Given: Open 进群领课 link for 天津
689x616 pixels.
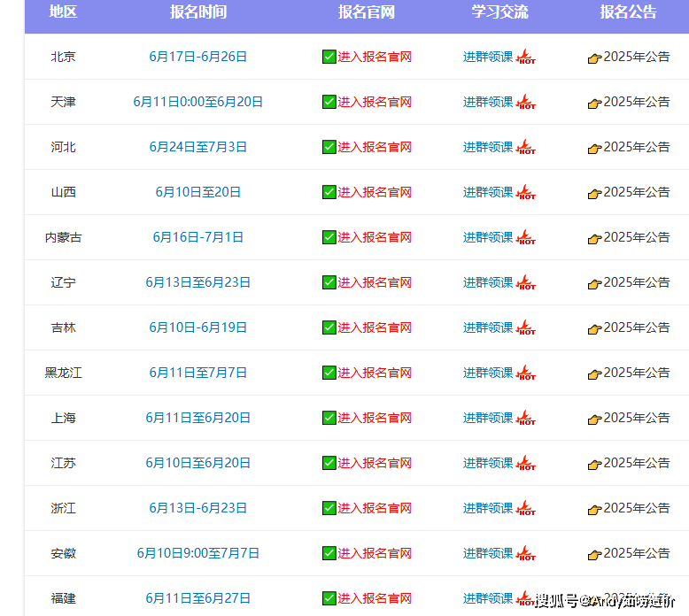Looking at the screenshot, I should point(488,102).
